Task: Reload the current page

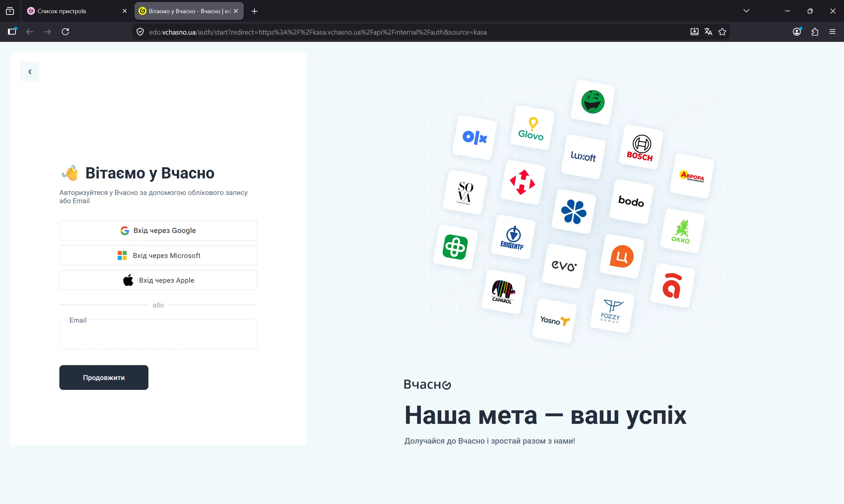Action: pos(66,32)
